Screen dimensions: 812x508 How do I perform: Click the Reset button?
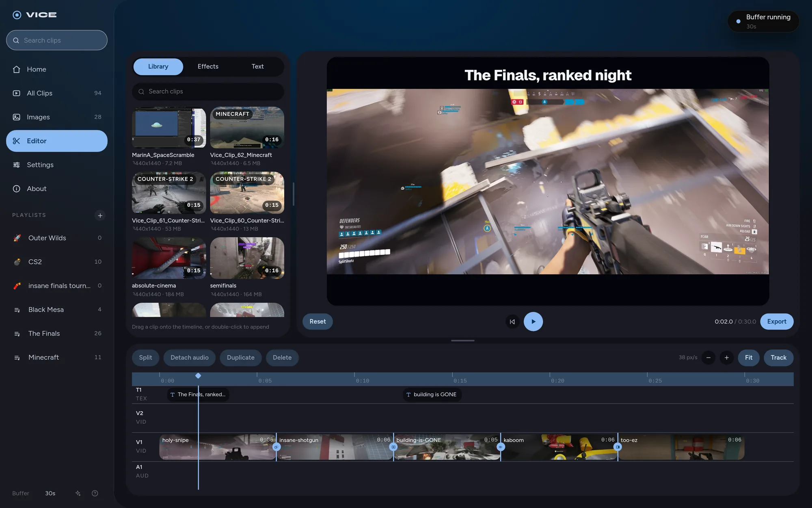(317, 321)
